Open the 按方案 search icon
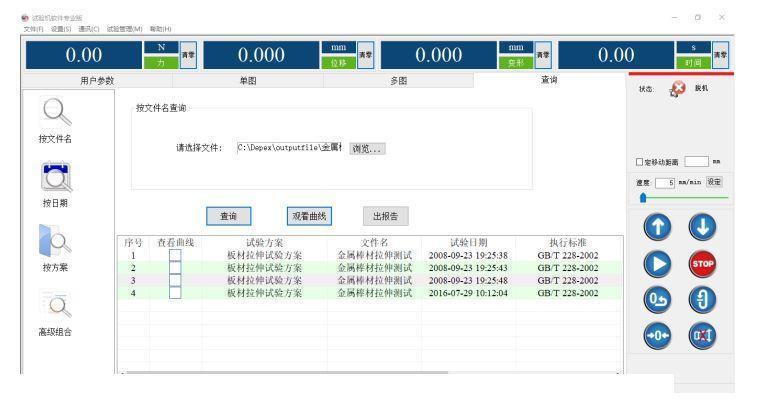Screen dimensions: 779x409 click(x=55, y=241)
